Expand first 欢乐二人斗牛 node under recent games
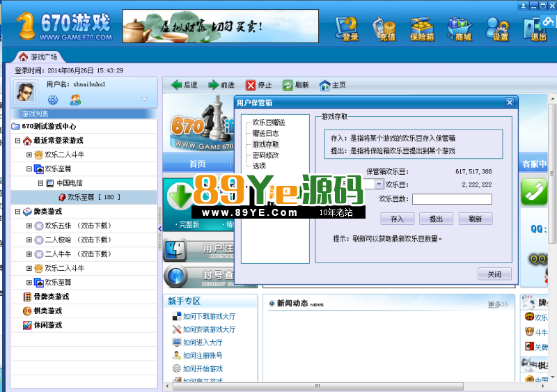This screenshot has width=557, height=392. pos(29,155)
